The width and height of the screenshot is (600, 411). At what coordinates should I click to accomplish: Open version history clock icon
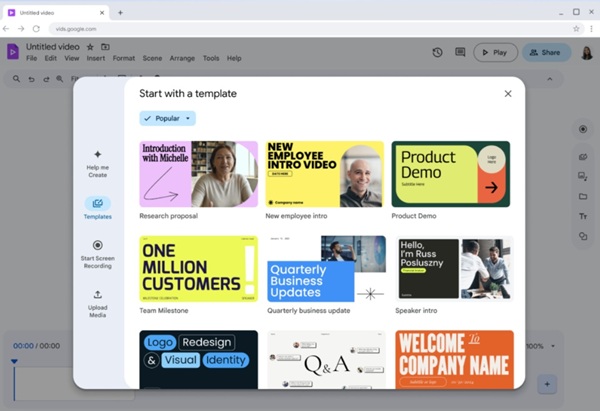[437, 52]
